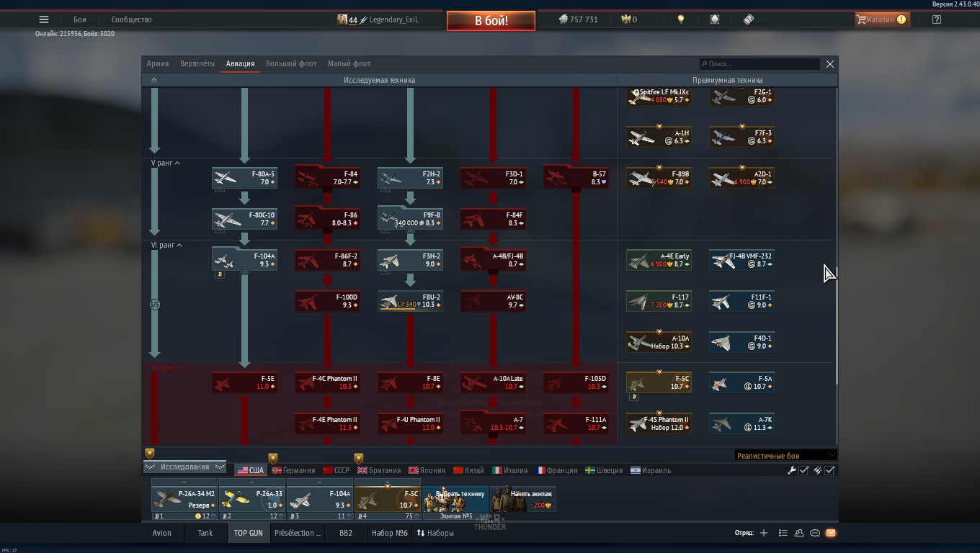Select the Германия nation tab
Image resolution: width=980 pixels, height=553 pixels.
[293, 470]
